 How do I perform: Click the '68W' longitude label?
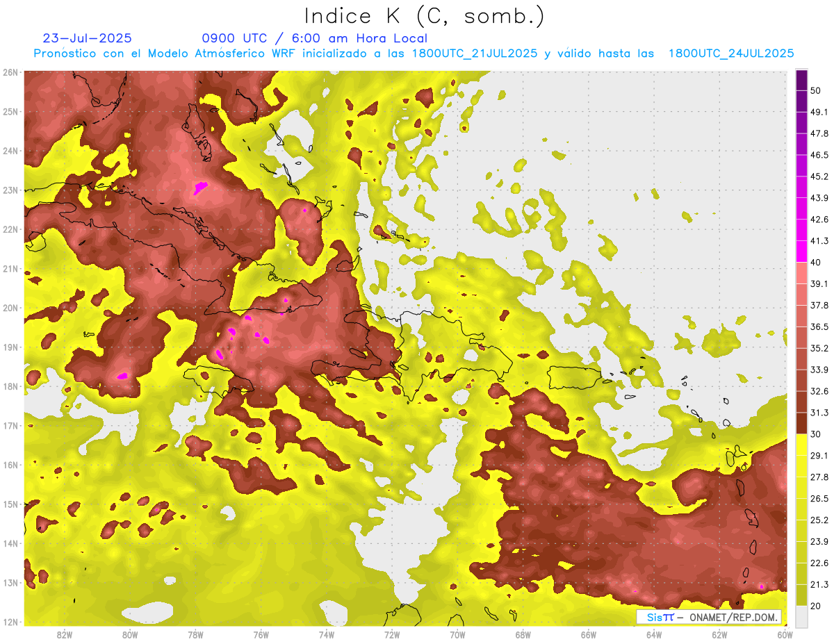point(523,635)
